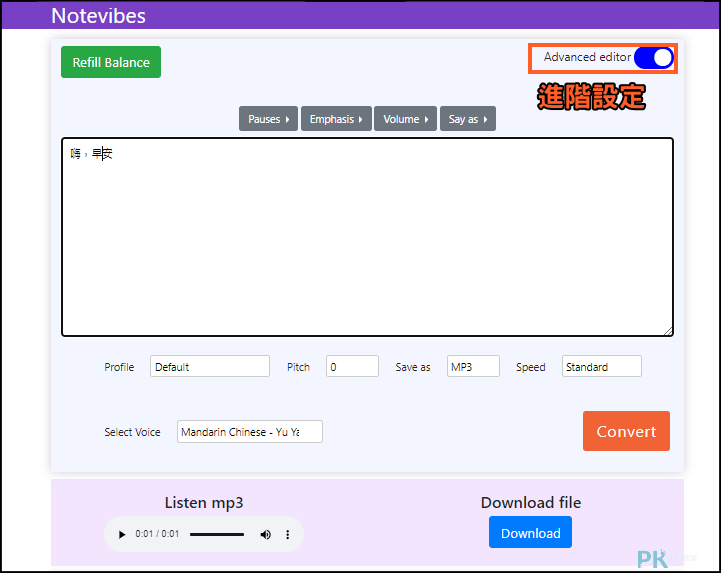Screen dimensions: 721x573
Task: Mute the audio player volume icon
Action: [265, 534]
